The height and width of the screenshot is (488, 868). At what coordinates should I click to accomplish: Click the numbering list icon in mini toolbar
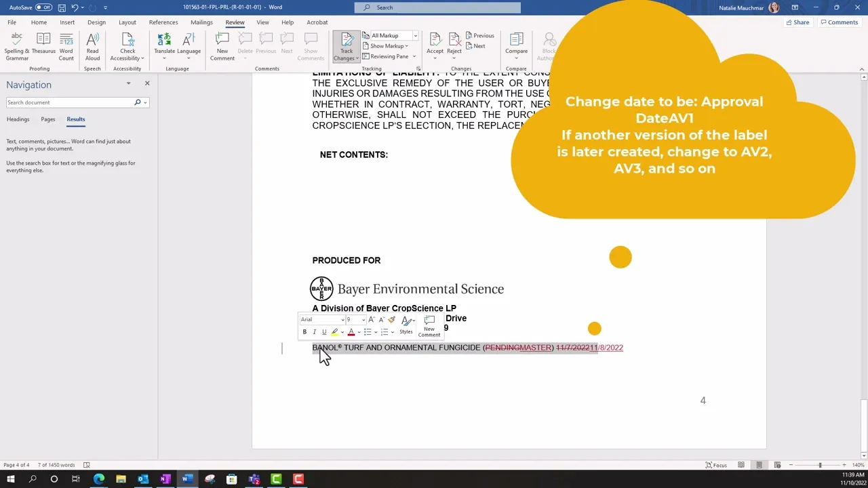[384, 332]
